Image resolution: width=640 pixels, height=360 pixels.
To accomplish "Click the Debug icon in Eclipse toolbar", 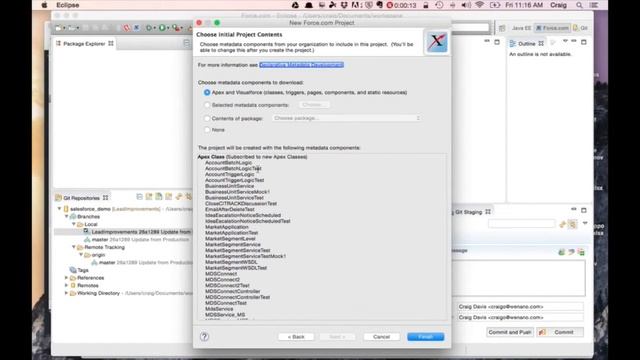I will [x=149, y=28].
